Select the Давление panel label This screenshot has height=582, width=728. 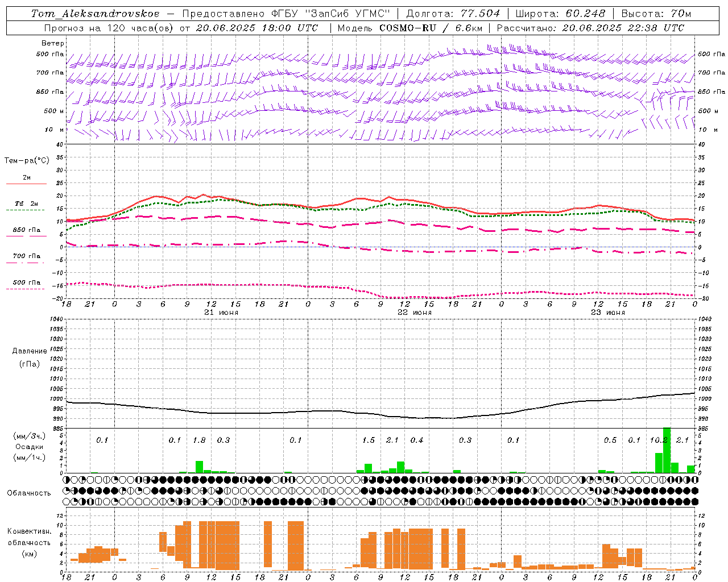(30, 351)
